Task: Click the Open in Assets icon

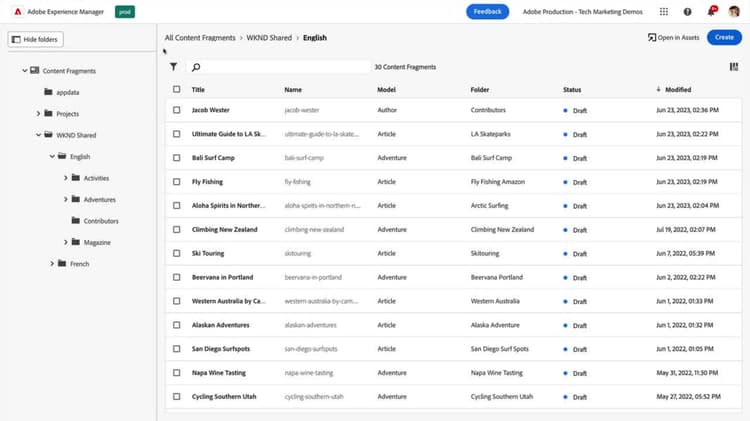Action: tap(651, 37)
